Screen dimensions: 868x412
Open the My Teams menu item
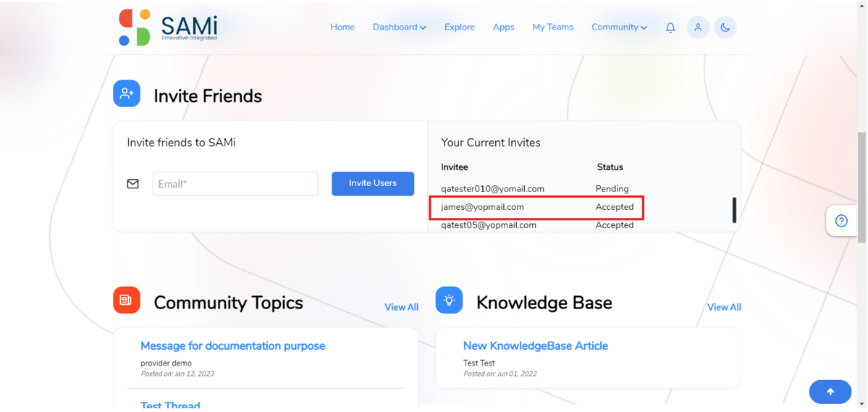click(x=553, y=27)
